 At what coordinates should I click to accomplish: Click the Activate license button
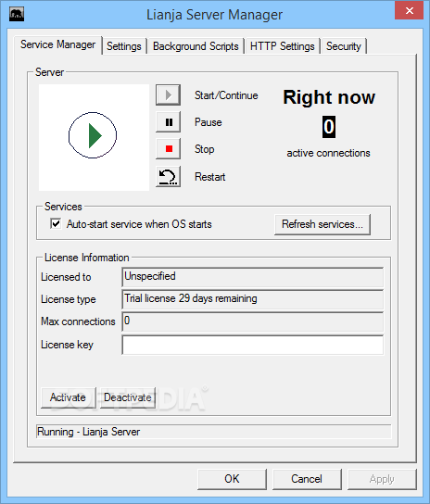(x=69, y=397)
